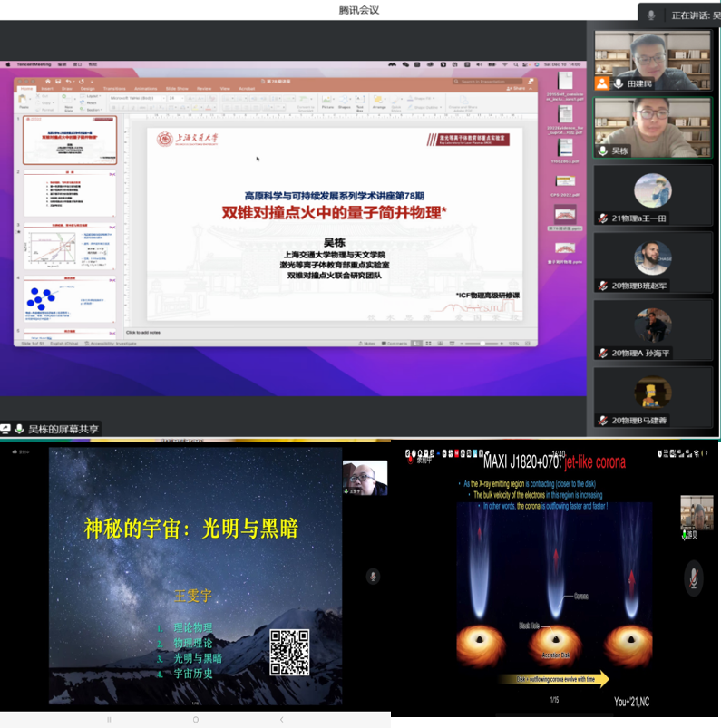The width and height of the screenshot is (721, 728).
Task: Open the Slide Show ribbon tab
Action: coord(177,88)
